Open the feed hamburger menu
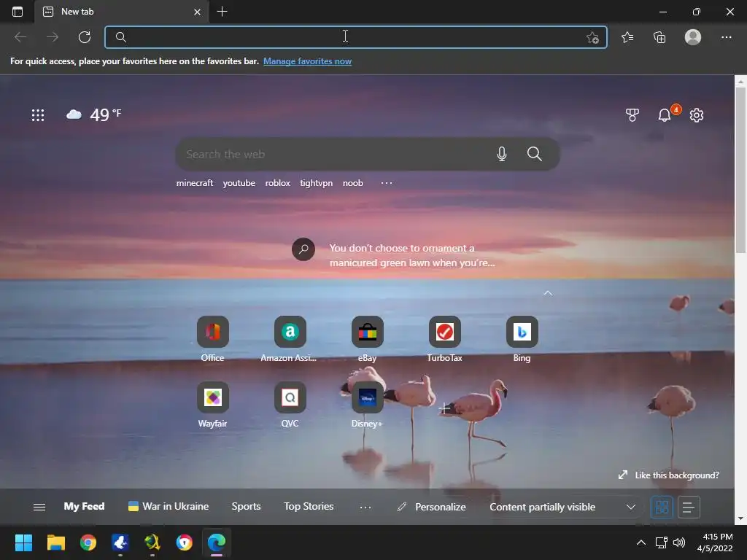 click(39, 507)
